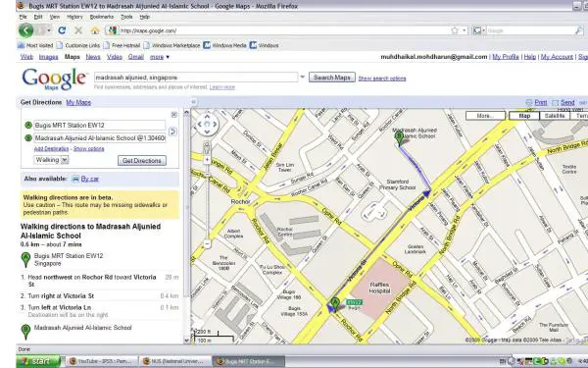Viewport: 588px width, 368px height.
Task: Open the Customize Links bookmark
Action: pos(78,45)
